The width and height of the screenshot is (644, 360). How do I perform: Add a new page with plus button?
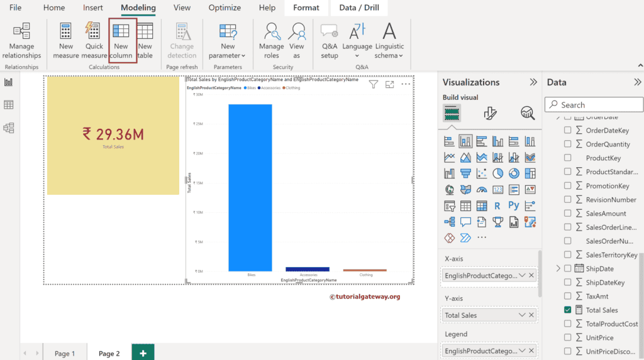coord(143,352)
